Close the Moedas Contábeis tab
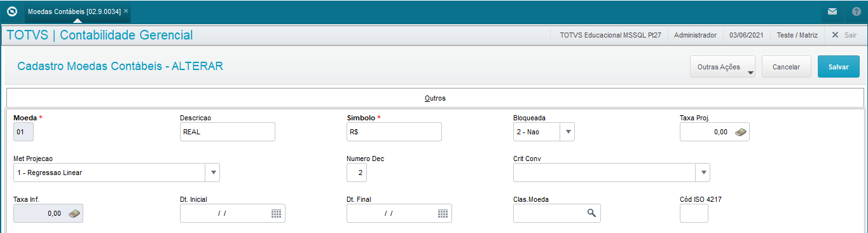Viewport: 868px width, 233px height. 126,11
